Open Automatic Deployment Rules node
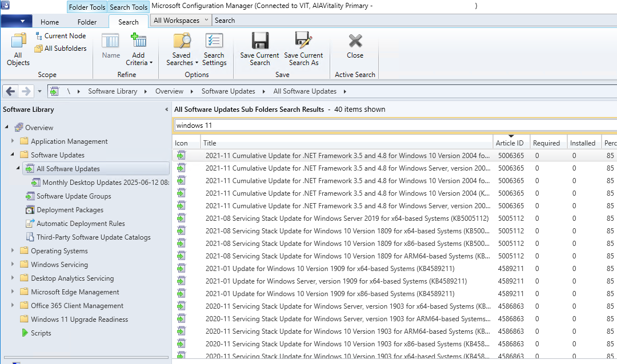617x364 pixels. click(x=81, y=223)
